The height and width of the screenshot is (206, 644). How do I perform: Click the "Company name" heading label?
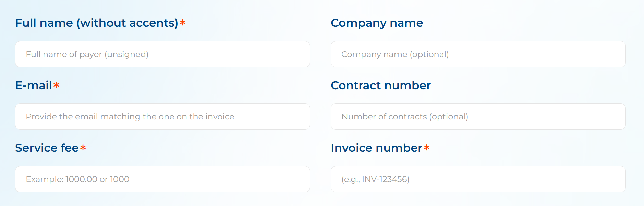377,23
